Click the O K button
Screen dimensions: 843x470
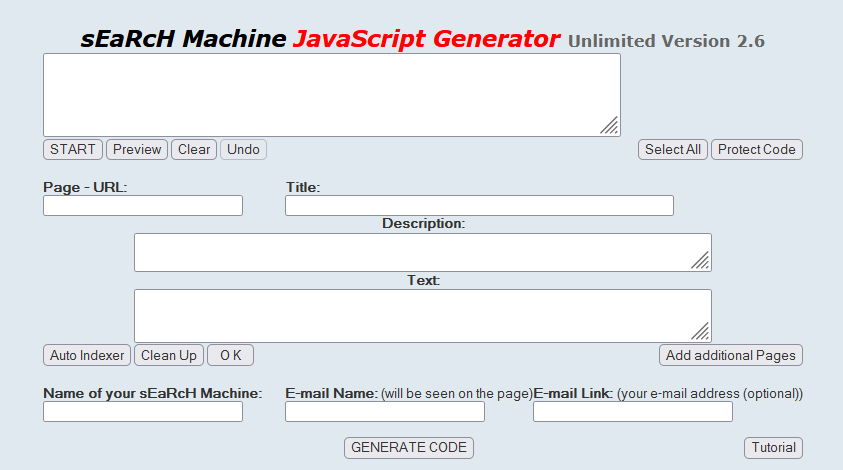(x=231, y=356)
